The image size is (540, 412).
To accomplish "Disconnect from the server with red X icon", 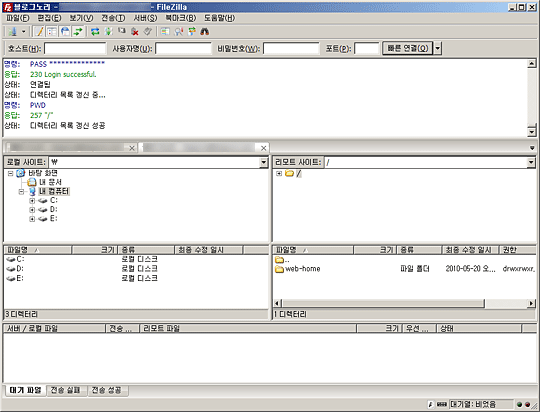I will 135,32.
